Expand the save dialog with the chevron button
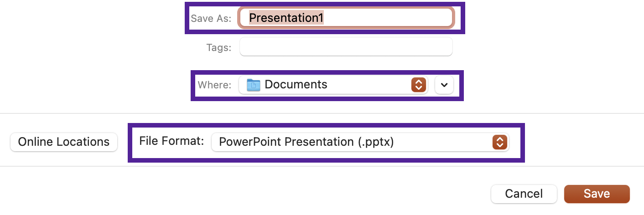 click(444, 85)
